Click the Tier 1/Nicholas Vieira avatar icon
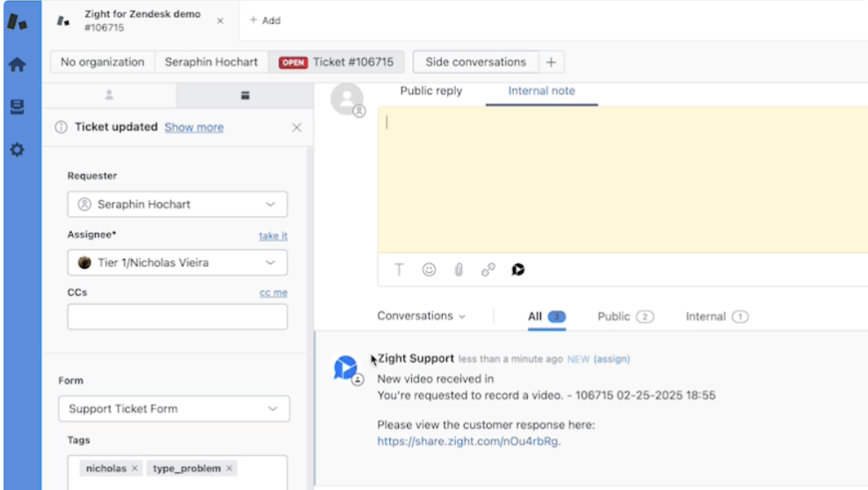The image size is (868, 490). (84, 263)
